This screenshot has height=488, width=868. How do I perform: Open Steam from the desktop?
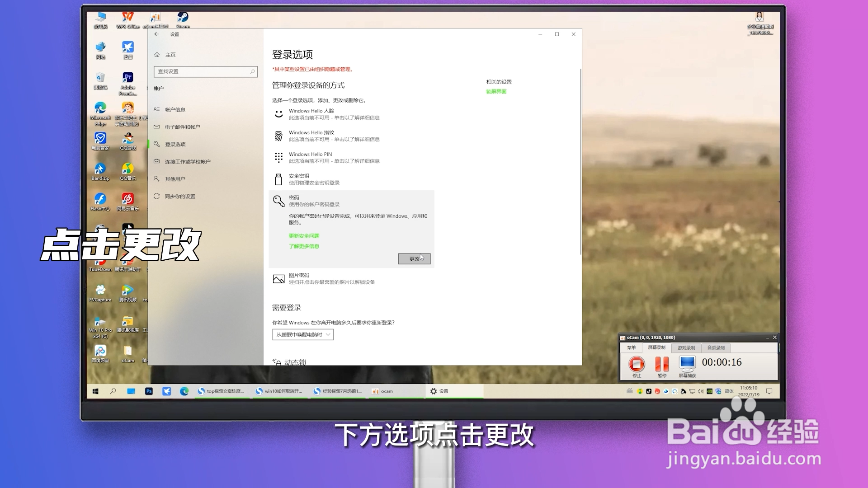[x=182, y=18]
